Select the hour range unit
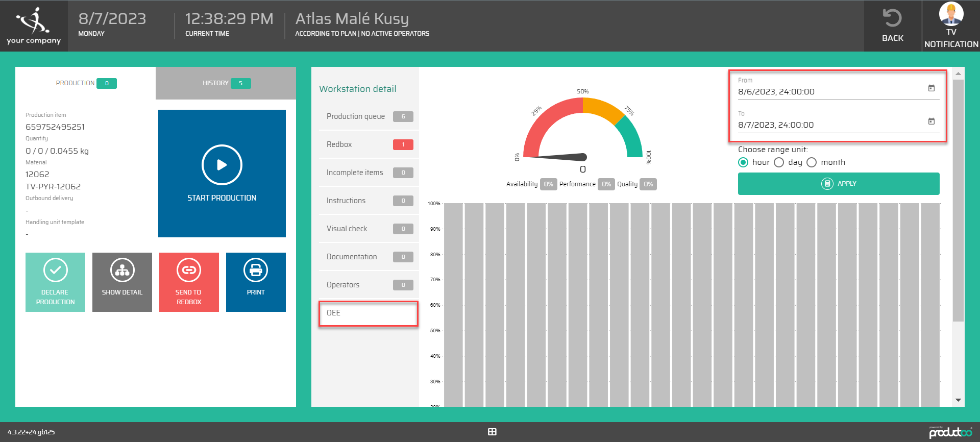This screenshot has height=442, width=980. 744,162
